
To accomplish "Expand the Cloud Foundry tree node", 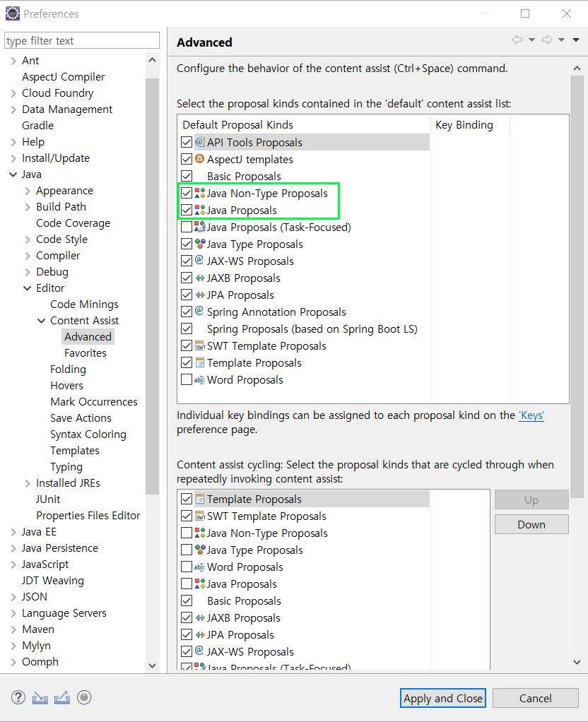I will [x=13, y=93].
